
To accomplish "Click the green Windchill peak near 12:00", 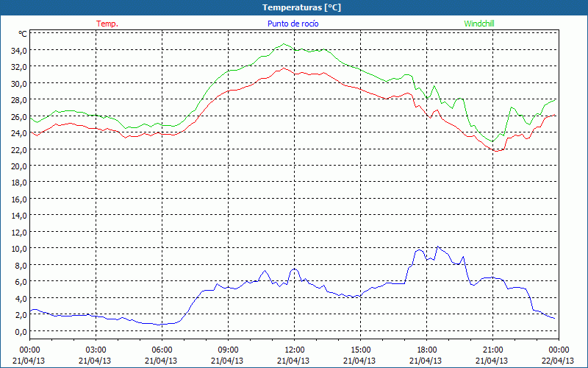I will click(x=284, y=44).
